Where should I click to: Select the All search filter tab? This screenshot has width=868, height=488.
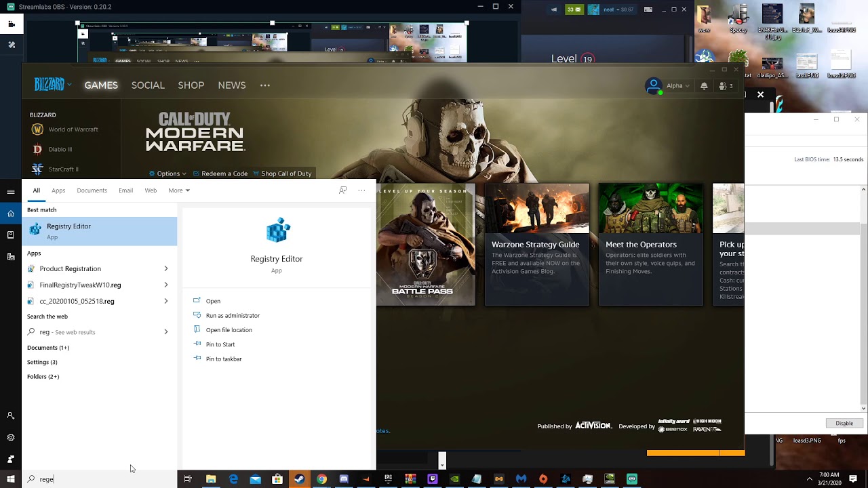point(37,190)
